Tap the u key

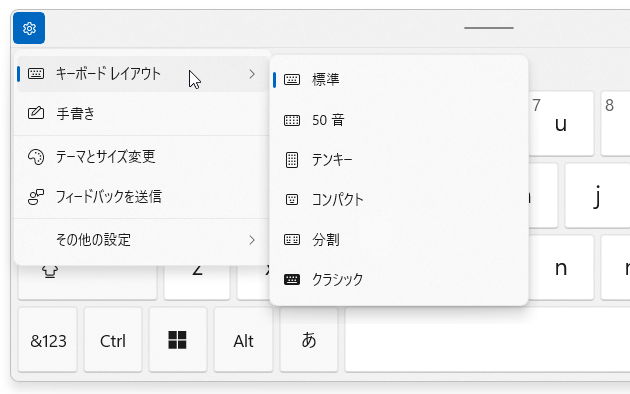561,123
